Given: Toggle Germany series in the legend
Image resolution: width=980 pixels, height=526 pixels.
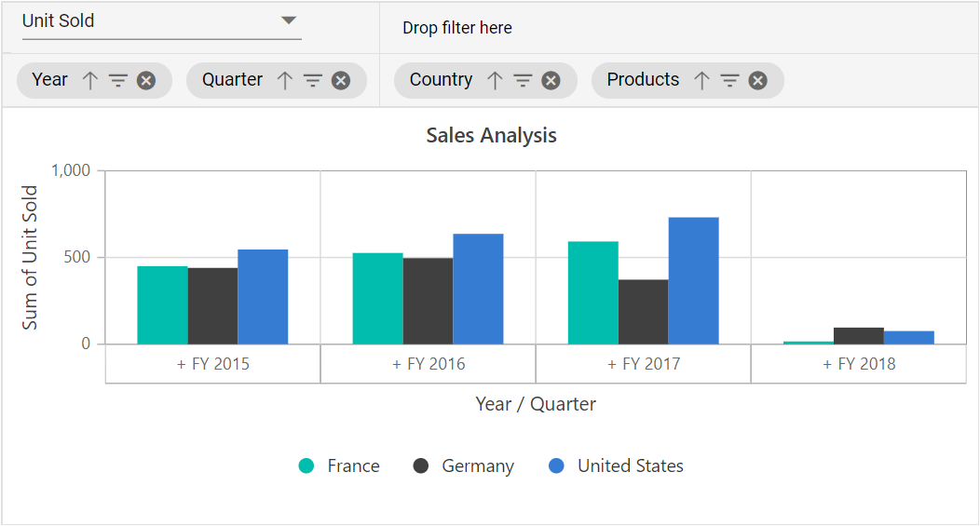Looking at the screenshot, I should (x=463, y=466).
